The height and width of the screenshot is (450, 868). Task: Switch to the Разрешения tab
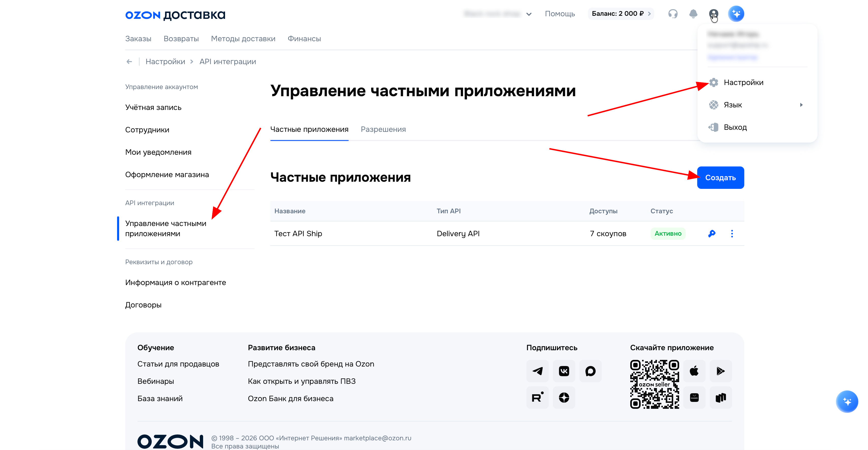[383, 129]
